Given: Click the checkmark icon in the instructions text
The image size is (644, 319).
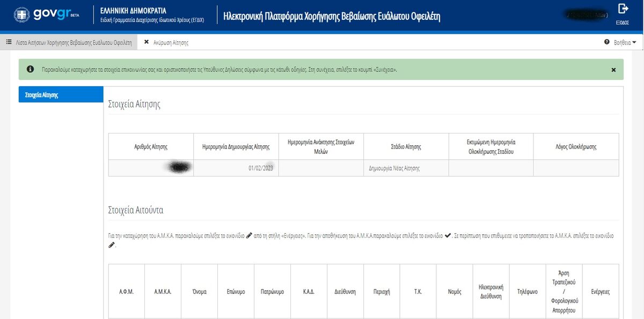Looking at the screenshot, I should (448, 235).
